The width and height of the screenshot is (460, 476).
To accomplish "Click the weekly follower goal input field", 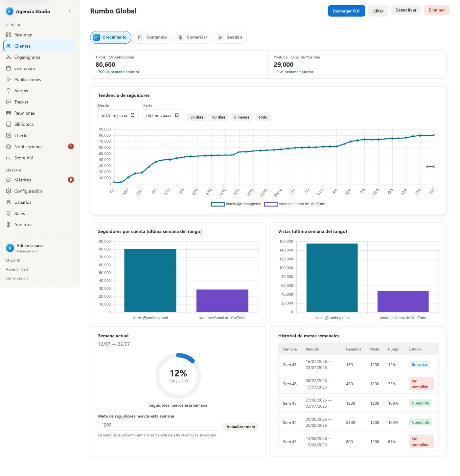I will (x=159, y=425).
